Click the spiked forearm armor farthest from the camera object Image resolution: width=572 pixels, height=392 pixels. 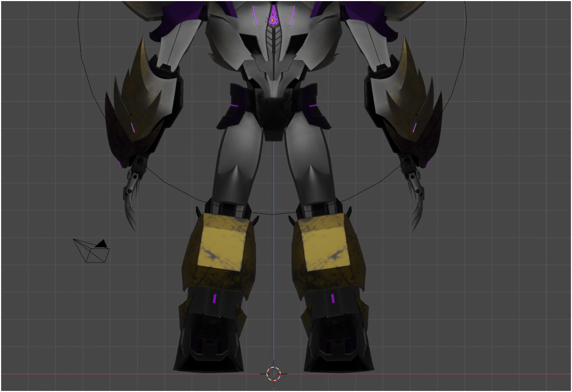point(407,106)
